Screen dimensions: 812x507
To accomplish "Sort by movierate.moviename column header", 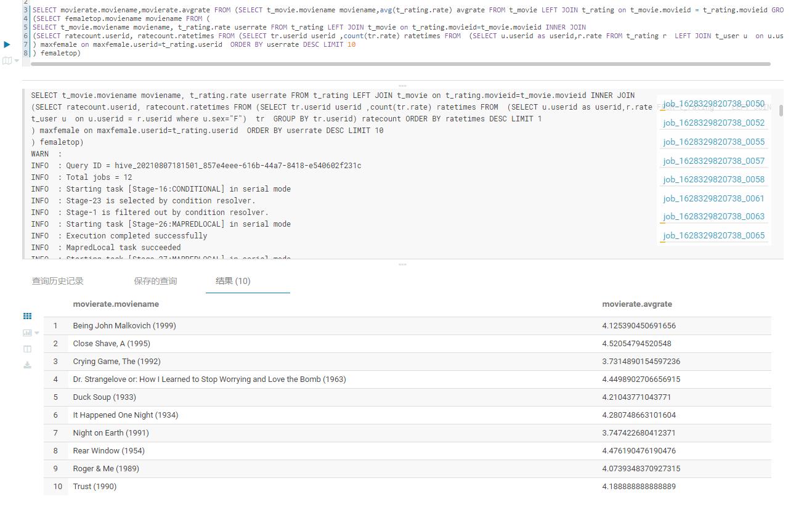I will pyautogui.click(x=116, y=304).
